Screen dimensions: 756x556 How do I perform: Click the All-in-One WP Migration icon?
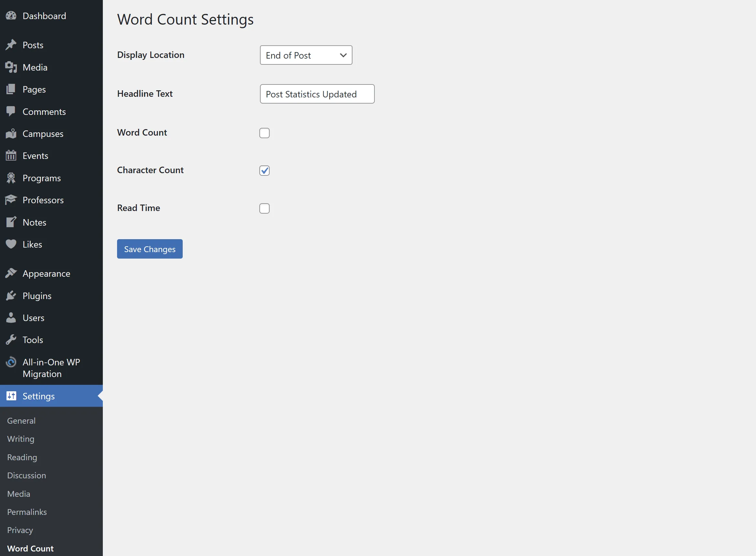pos(11,362)
